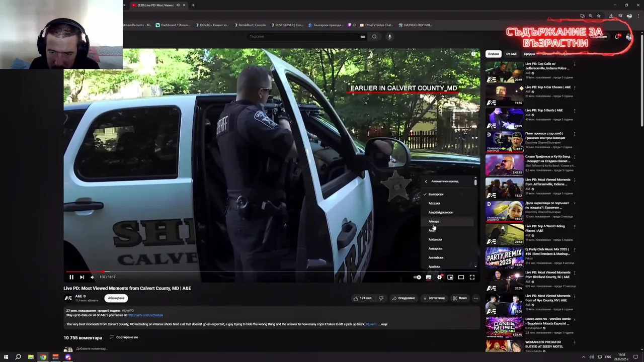The height and width of the screenshot is (362, 644).
Task: Select Всички filter chip
Action: 494,54
